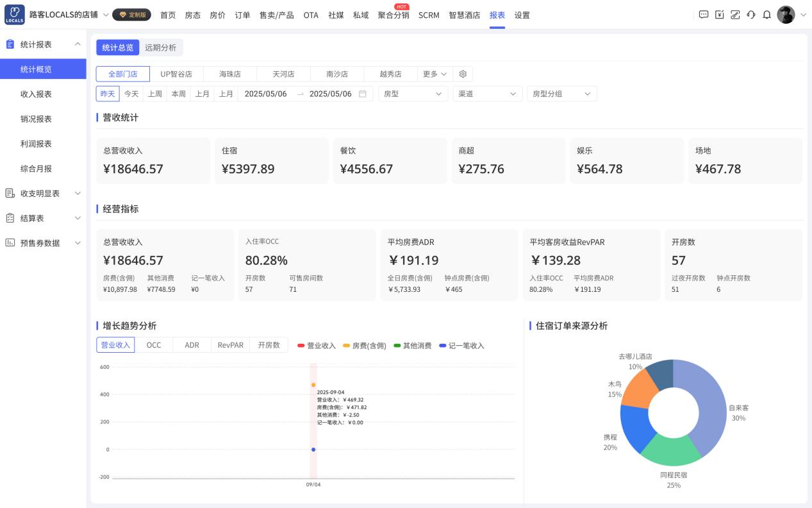Select the 本周 date filter
812x508 pixels.
coord(178,94)
